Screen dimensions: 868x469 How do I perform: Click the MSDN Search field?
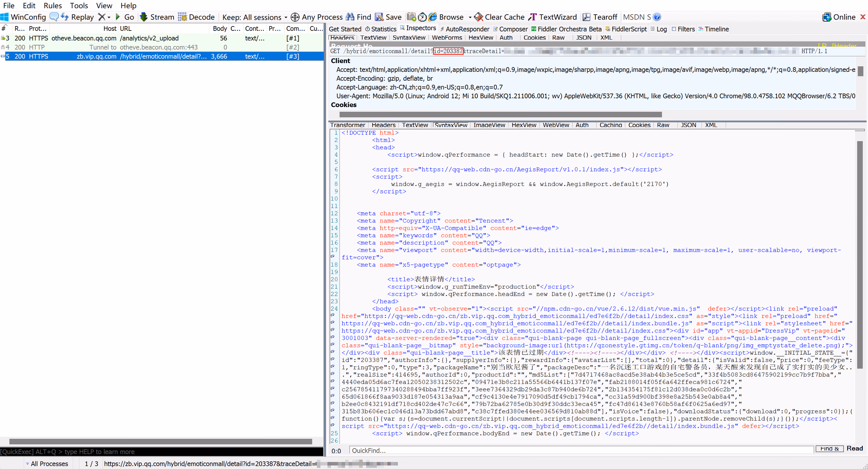click(x=637, y=17)
